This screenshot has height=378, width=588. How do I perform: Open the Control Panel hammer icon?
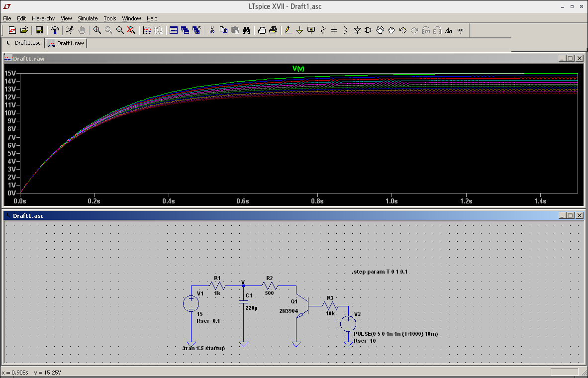[x=55, y=30]
